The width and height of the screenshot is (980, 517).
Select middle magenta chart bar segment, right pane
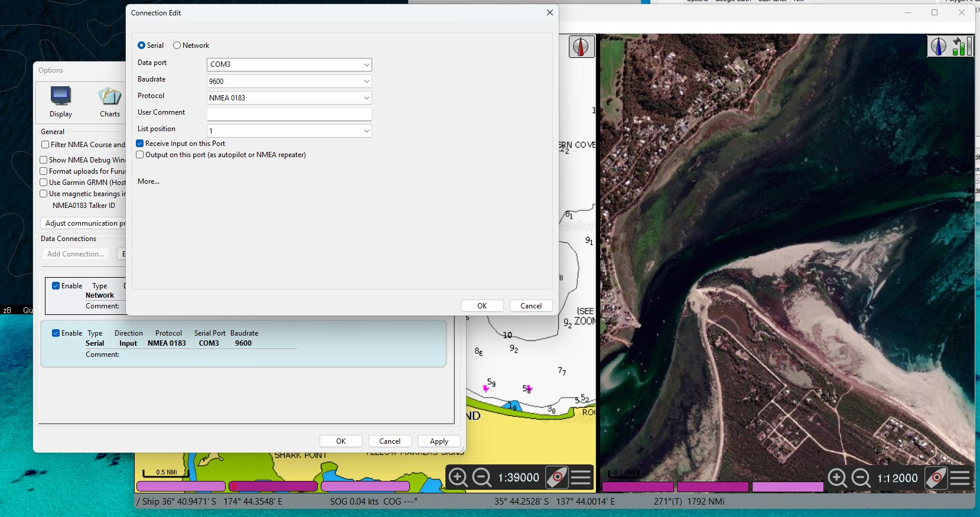point(712,487)
